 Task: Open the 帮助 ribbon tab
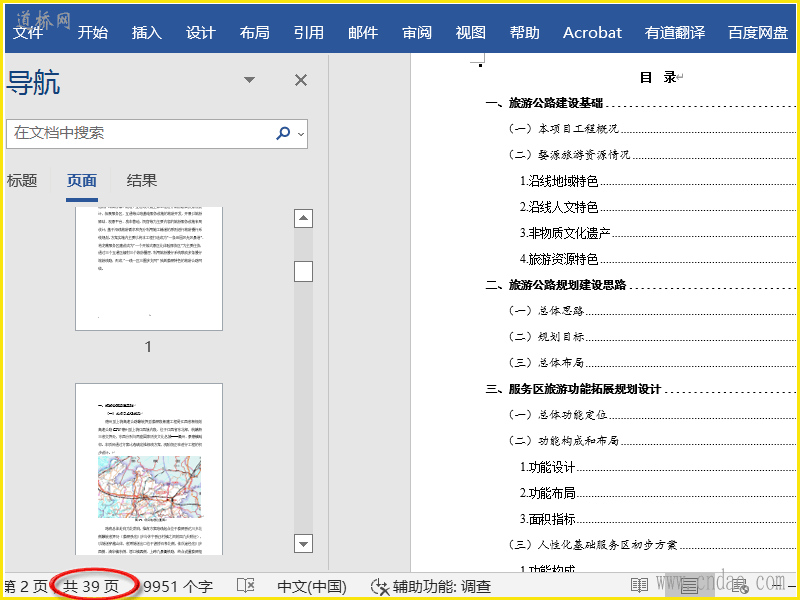point(524,33)
